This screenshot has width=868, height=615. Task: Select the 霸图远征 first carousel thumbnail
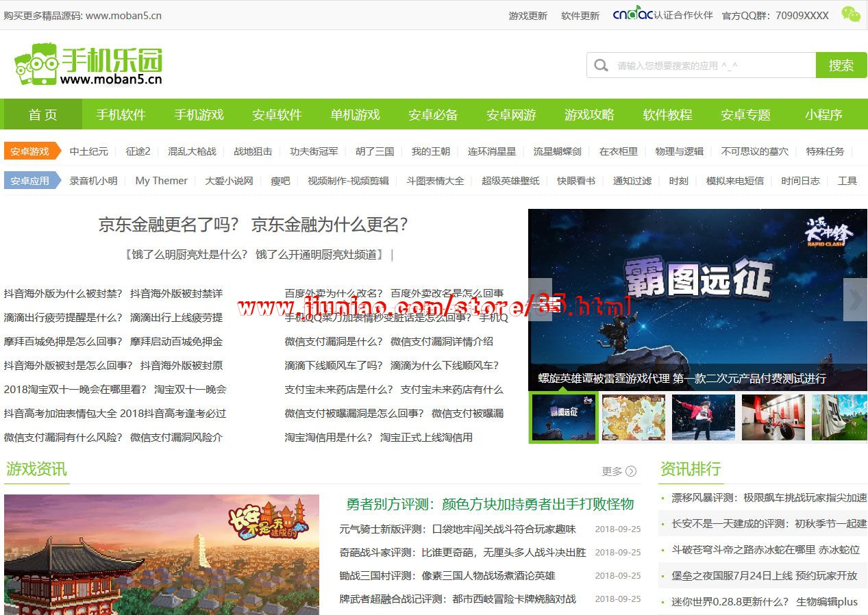563,417
